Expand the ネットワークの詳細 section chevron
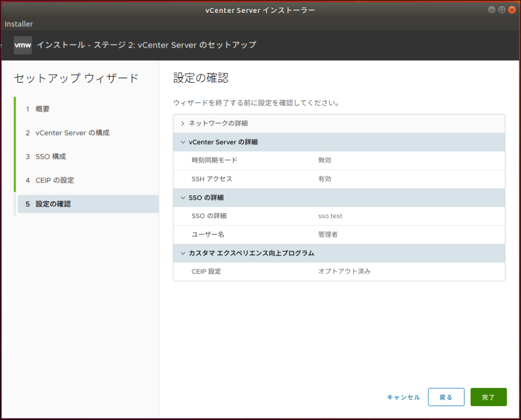The image size is (521, 420). tap(183, 124)
